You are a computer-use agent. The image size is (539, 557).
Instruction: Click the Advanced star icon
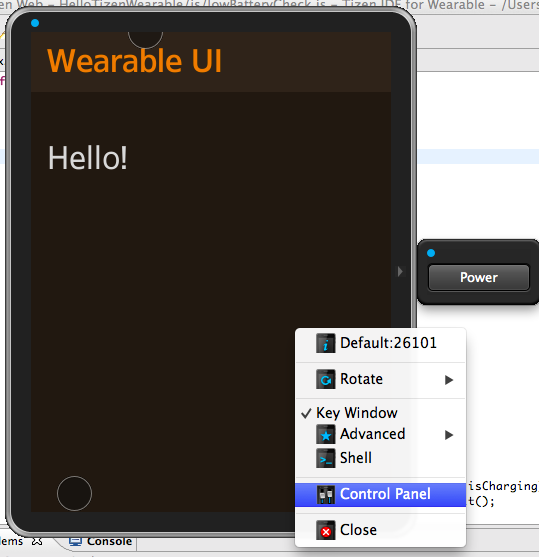[325, 434]
